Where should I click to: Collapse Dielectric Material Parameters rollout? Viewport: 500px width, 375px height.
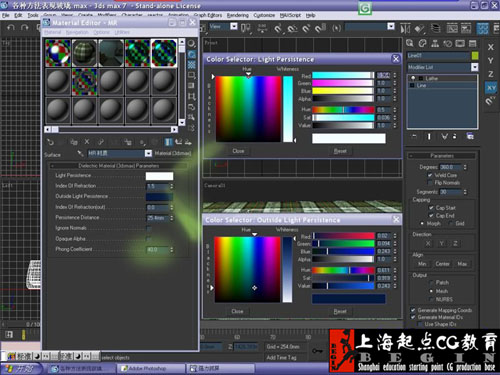118,166
